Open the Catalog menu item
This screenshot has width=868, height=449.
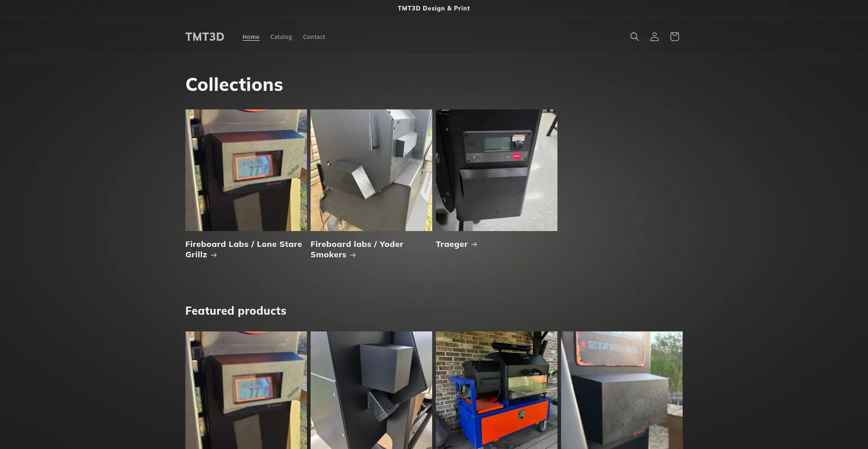pyautogui.click(x=281, y=37)
